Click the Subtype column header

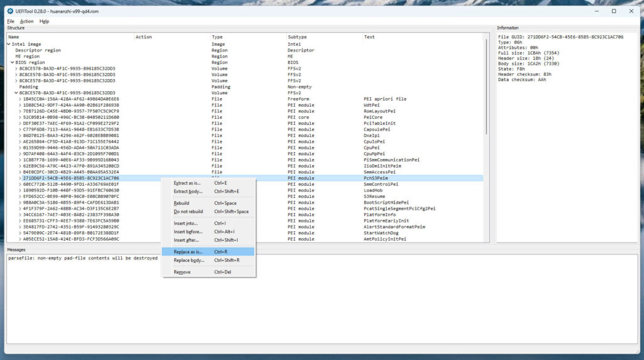(297, 37)
